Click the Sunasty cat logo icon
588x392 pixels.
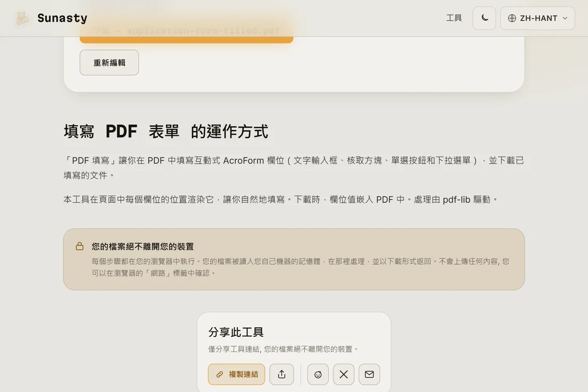(22, 18)
